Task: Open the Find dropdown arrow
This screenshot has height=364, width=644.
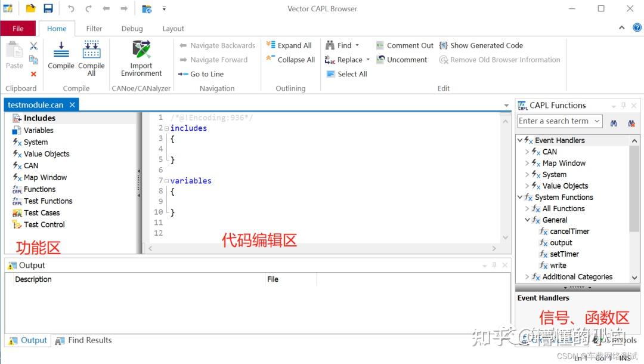Action: (x=356, y=45)
